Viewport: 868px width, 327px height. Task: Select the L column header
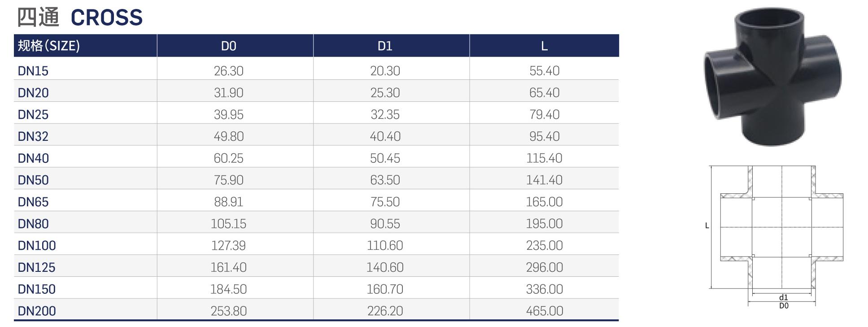click(x=544, y=46)
